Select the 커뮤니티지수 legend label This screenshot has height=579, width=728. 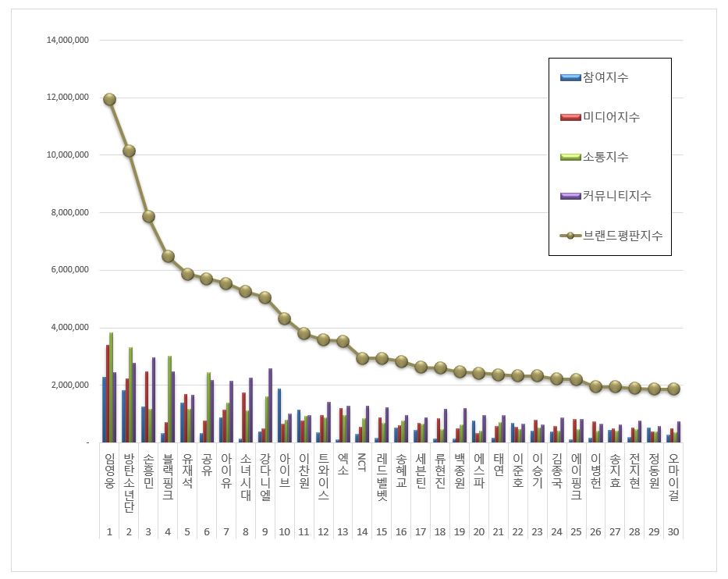[x=617, y=196]
